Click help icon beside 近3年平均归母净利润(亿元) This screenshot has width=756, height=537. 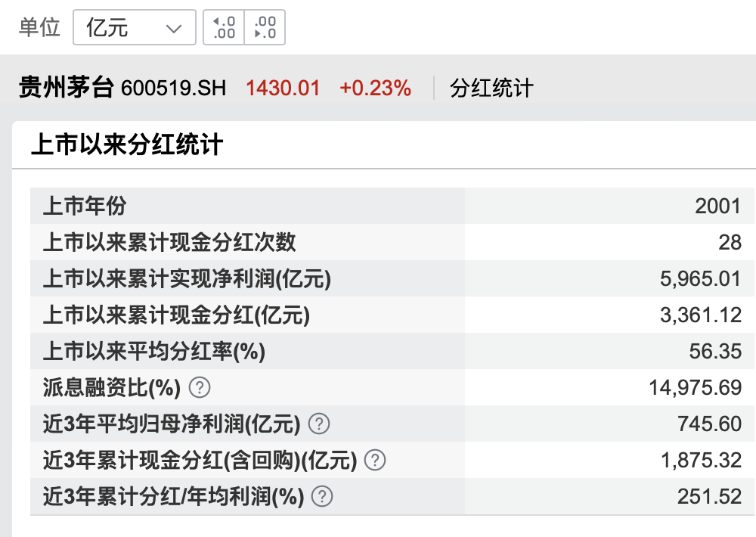321,424
